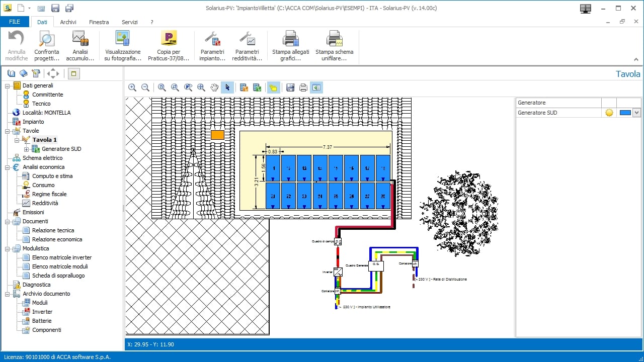Image resolution: width=644 pixels, height=362 pixels.
Task: Click the orange module grid icon in the drawing toolbar
Action: tap(244, 87)
